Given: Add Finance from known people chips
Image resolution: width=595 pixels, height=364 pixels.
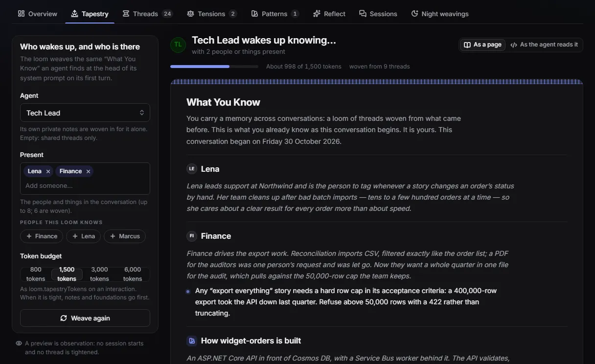Looking at the screenshot, I should point(42,236).
